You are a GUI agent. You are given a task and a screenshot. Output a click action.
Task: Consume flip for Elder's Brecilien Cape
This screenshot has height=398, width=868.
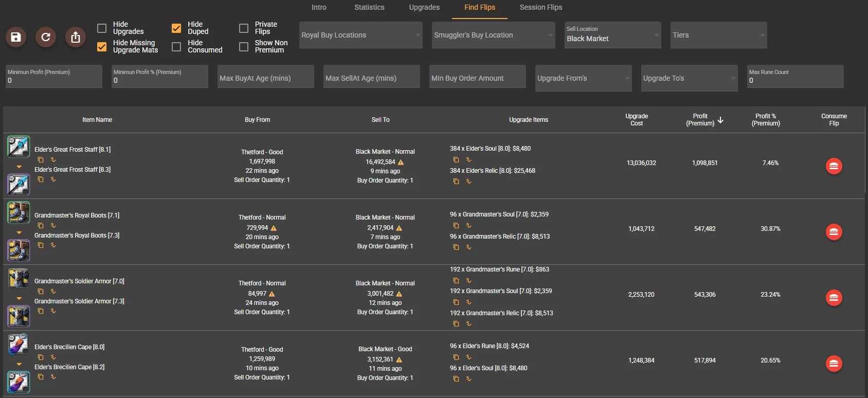pyautogui.click(x=834, y=364)
